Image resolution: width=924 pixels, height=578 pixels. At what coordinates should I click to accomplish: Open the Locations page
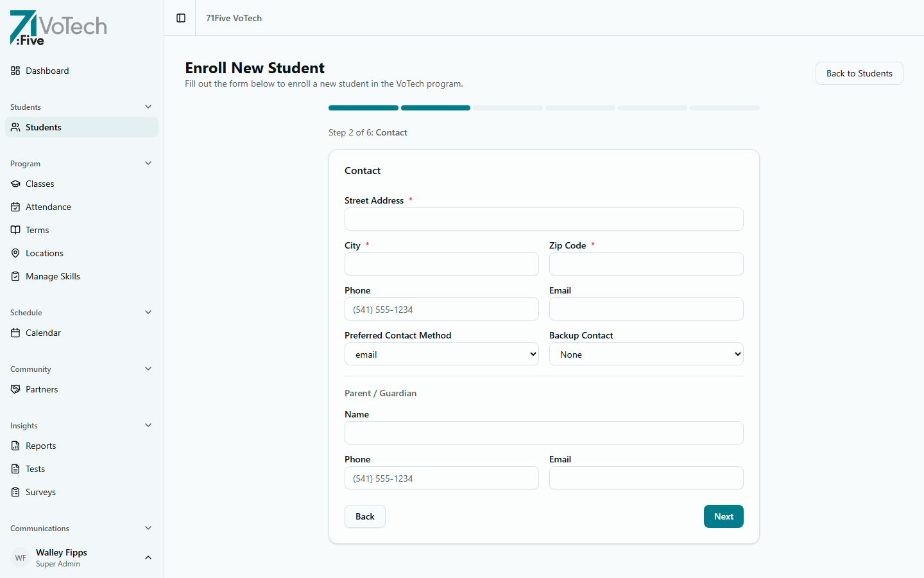45,253
